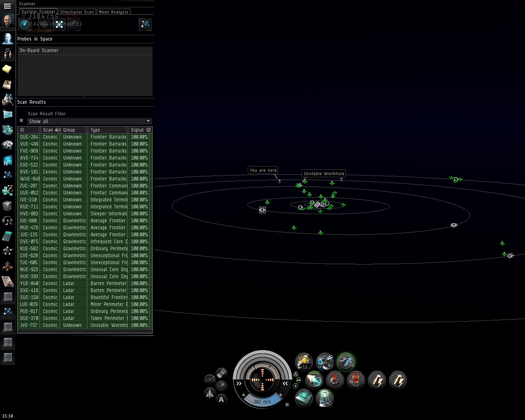The height and width of the screenshot is (420, 525).
Task: Activate the first capacitor lightning module
Action: pyautogui.click(x=377, y=380)
